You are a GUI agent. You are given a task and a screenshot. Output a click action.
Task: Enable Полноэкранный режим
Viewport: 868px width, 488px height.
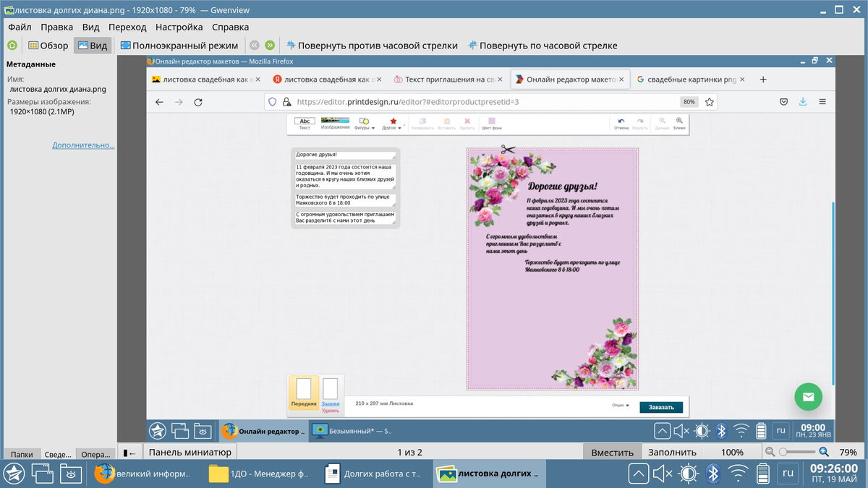point(179,45)
